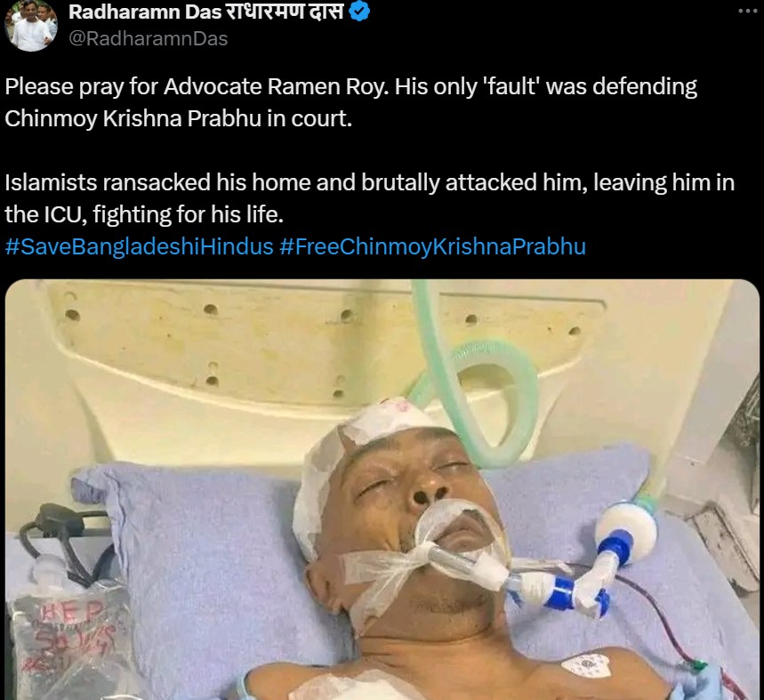Viewport: 764px width, 700px height.
Task: Expand the attached hospital photo
Action: point(382,489)
